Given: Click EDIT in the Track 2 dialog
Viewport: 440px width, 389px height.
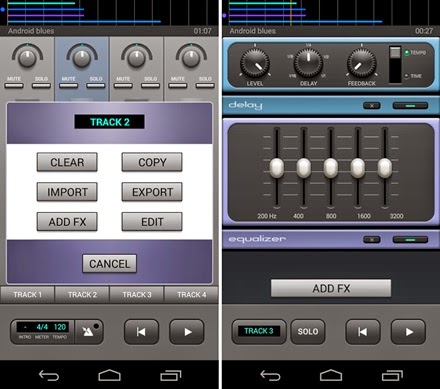Looking at the screenshot, I should [152, 222].
